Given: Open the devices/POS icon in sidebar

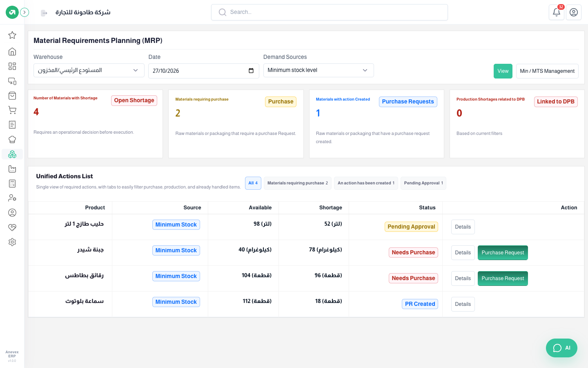Looking at the screenshot, I should pos(12,81).
